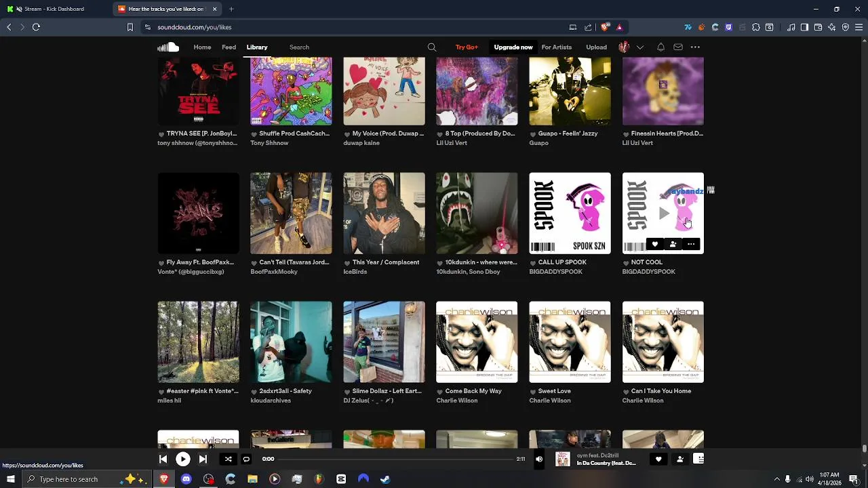Click the Brave Rewards triangle icon
The image size is (868, 488).
[619, 27]
